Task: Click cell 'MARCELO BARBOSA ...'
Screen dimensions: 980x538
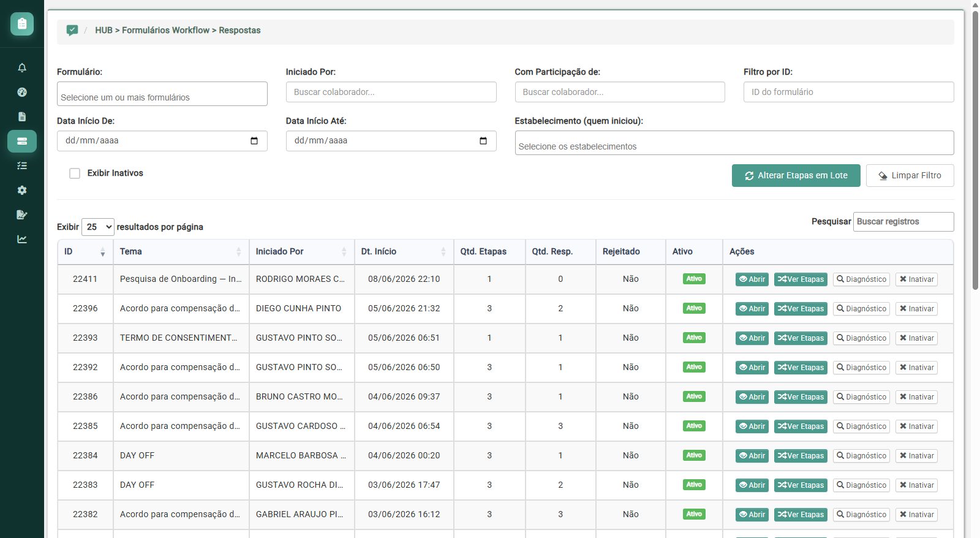Action: 301,456
